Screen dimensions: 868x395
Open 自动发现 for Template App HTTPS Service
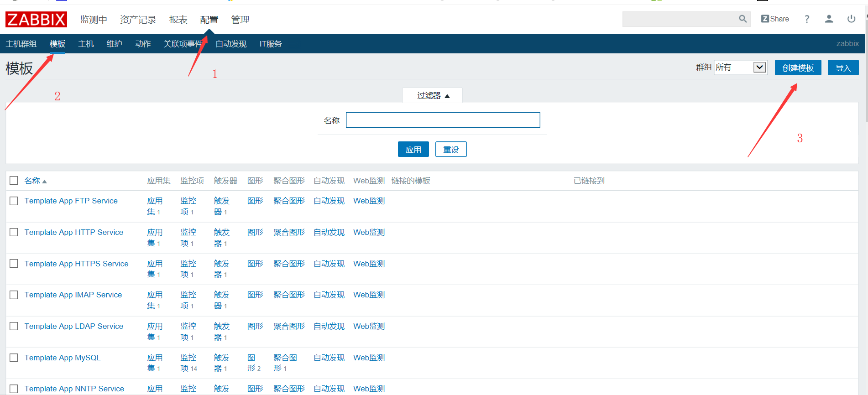point(329,264)
